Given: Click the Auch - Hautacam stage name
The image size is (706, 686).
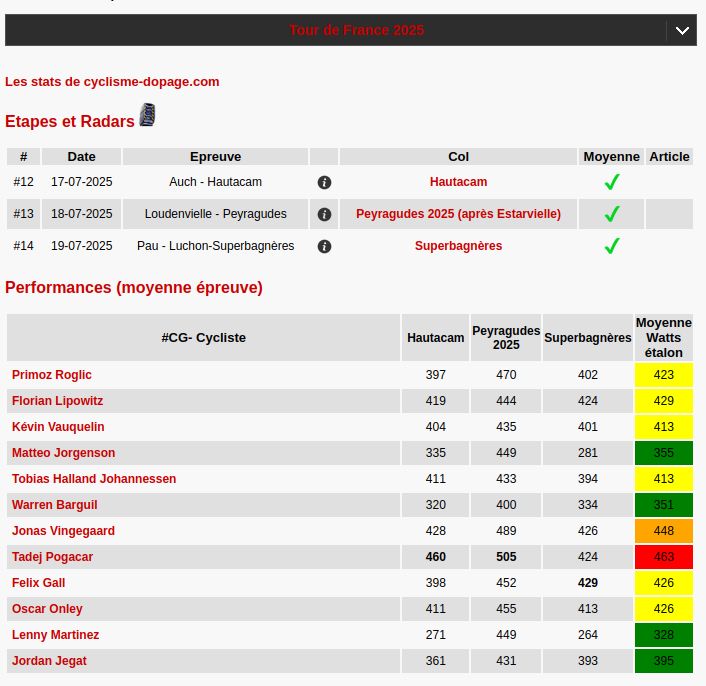Looking at the screenshot, I should [215, 182].
